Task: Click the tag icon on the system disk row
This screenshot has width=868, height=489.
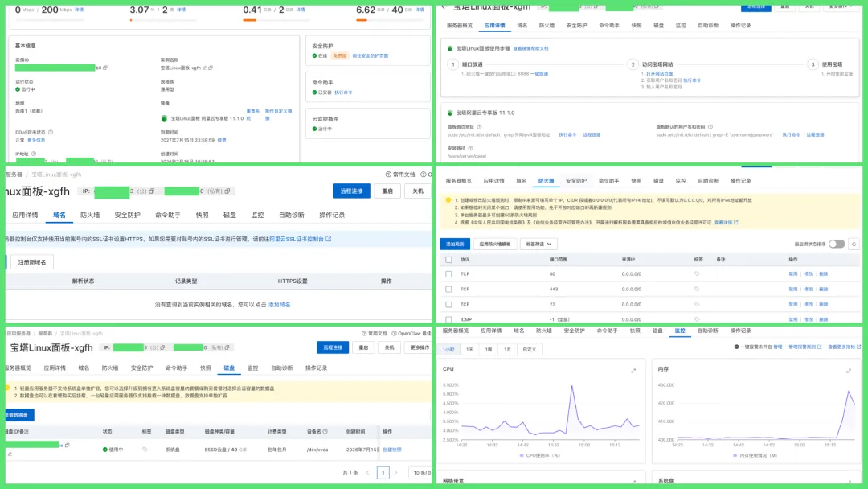Action: (145, 450)
